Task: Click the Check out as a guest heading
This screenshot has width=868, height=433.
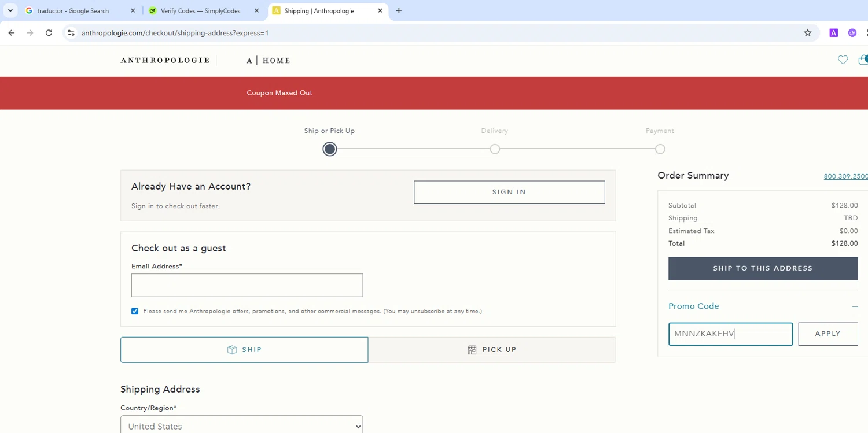Action: (x=179, y=248)
